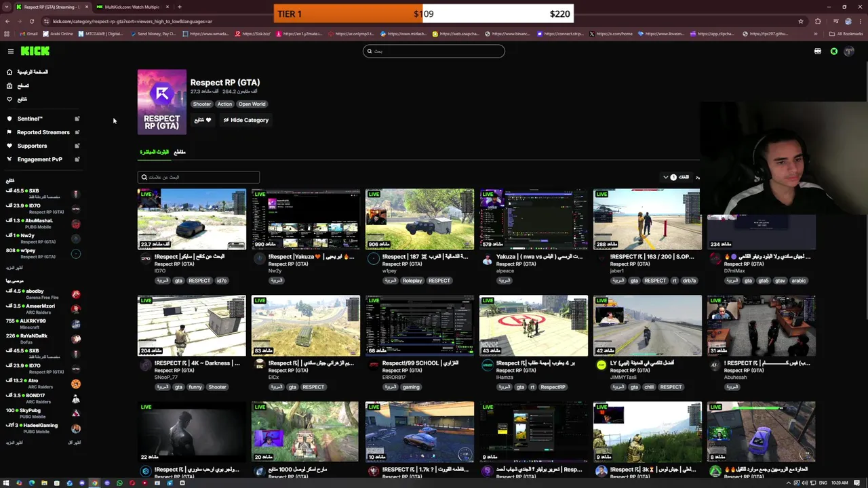The width and height of the screenshot is (868, 488).
Task: Select the Action tag
Action: 224,104
